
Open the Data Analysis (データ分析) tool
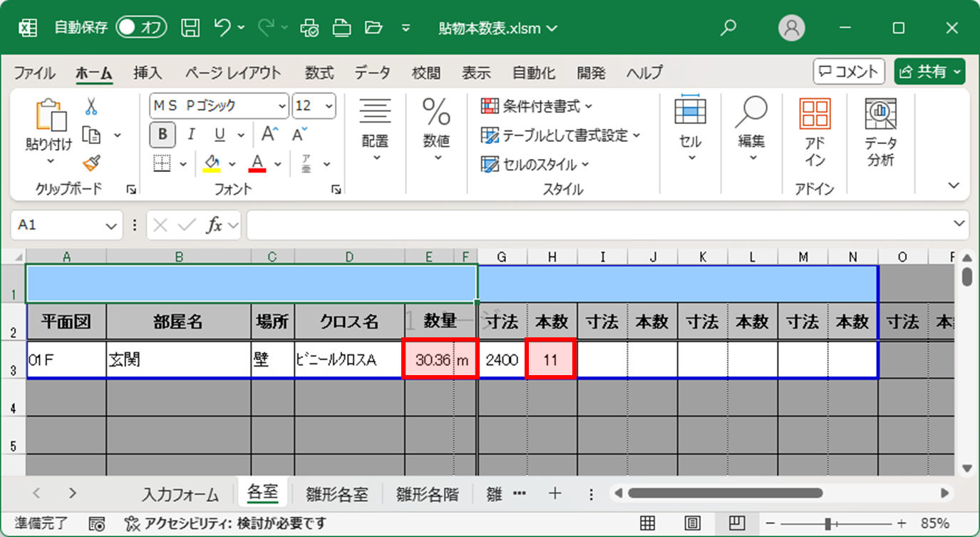[880, 132]
